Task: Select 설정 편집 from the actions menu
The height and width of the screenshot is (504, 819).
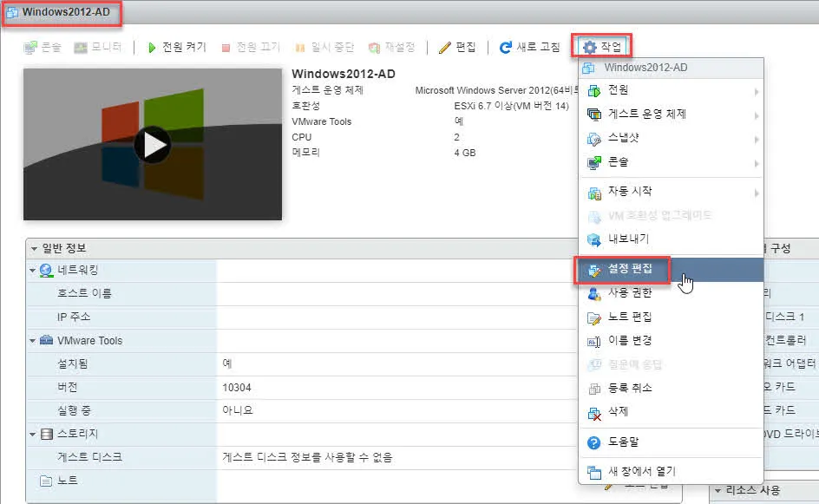Action: coord(672,270)
